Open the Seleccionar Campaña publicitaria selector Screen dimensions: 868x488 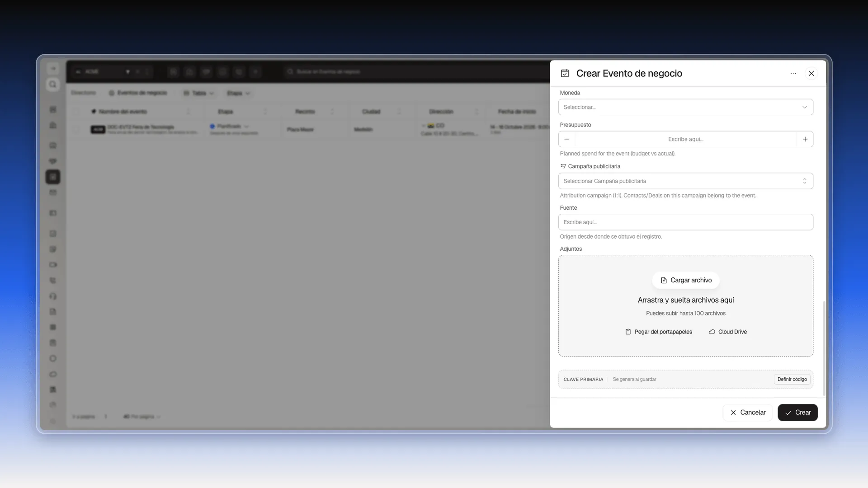click(x=685, y=181)
